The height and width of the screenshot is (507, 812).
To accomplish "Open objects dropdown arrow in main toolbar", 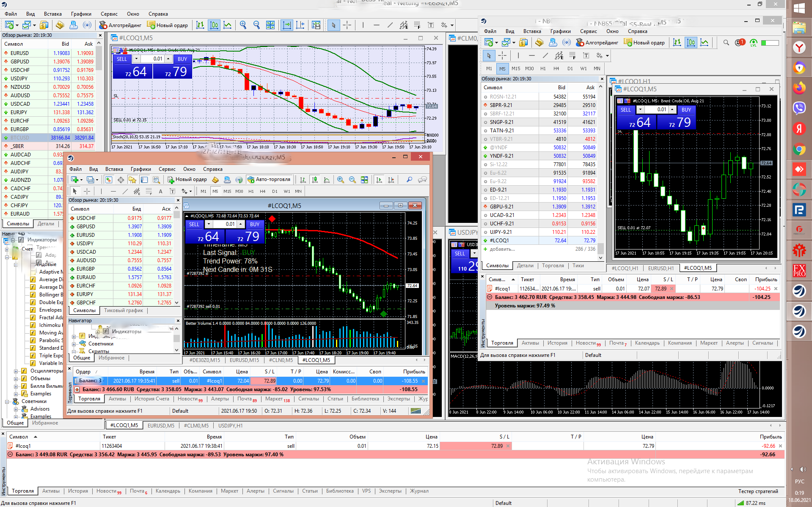I will pos(452,25).
